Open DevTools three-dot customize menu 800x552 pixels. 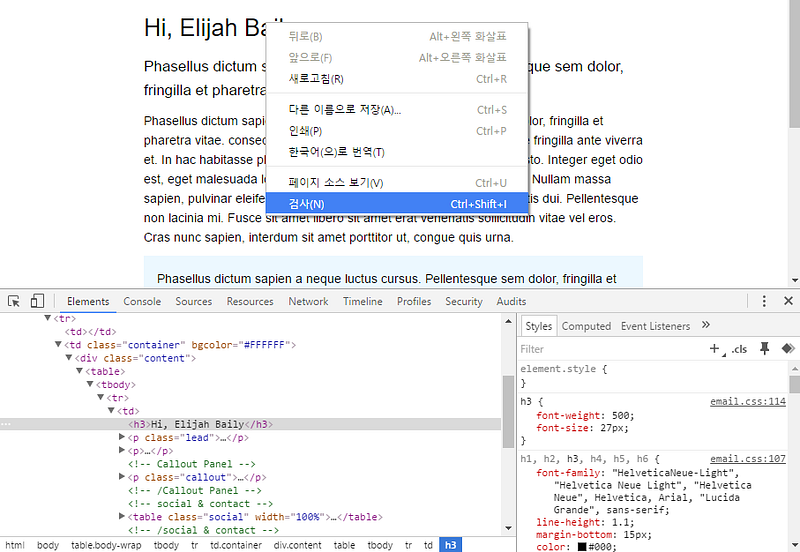click(764, 301)
